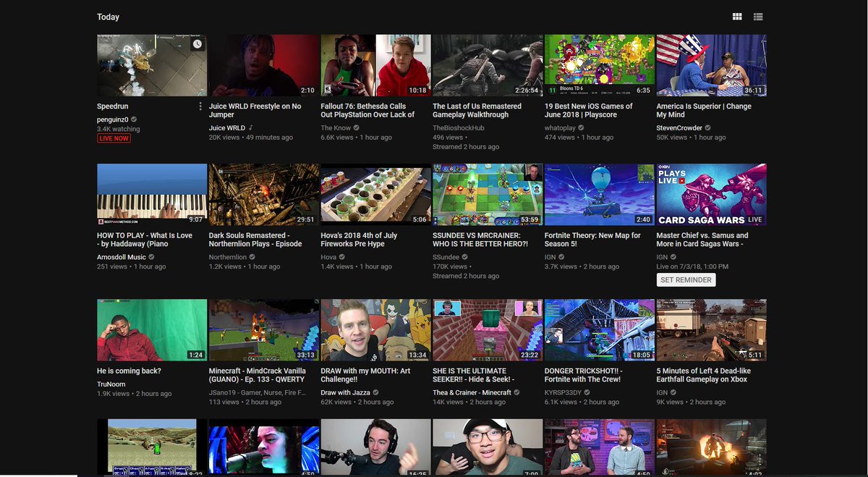The image size is (868, 477).
Task: Click title America Is Superior Change My Mind
Action: 704,111
